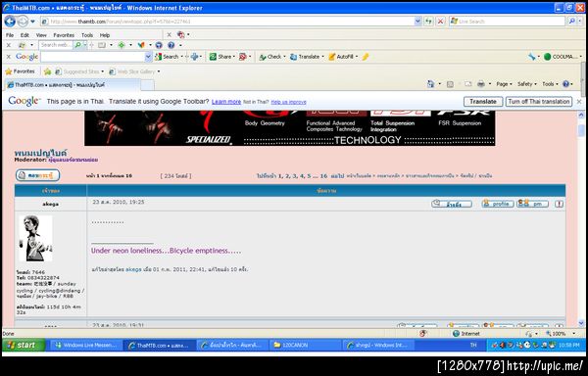Image resolution: width=588 pixels, height=376 pixels.
Task: Open the Page dropdown menu
Action: (x=505, y=84)
